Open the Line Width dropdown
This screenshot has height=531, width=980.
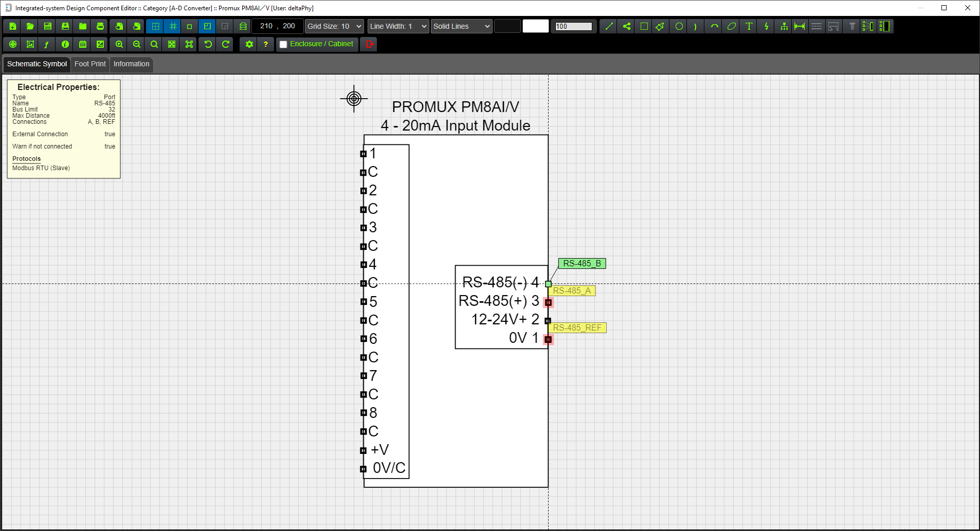(397, 26)
